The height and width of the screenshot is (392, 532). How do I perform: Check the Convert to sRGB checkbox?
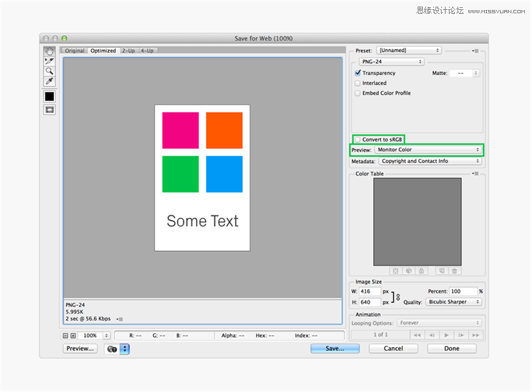(358, 140)
